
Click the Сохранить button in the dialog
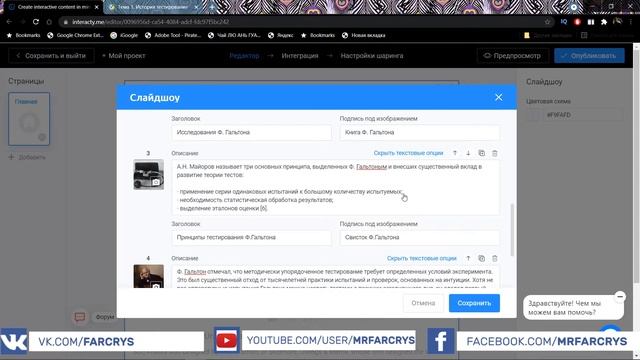474,303
